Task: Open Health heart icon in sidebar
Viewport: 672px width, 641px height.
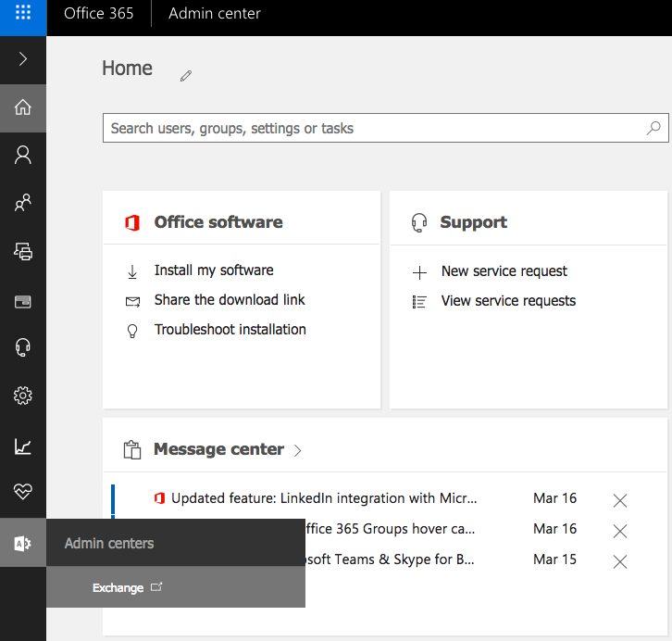Action: pos(23,491)
